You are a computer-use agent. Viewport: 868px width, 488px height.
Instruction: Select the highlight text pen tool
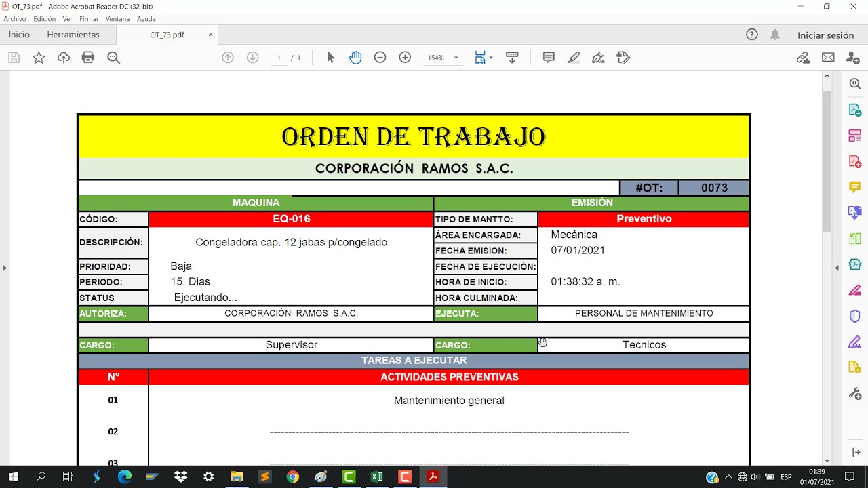click(574, 58)
